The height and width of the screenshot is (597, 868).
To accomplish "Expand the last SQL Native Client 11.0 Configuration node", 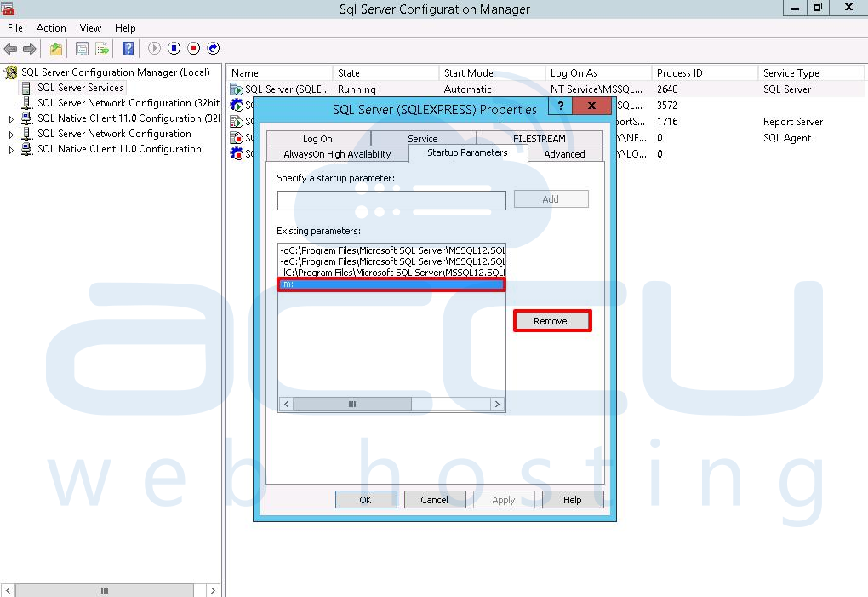I will pyautogui.click(x=11, y=150).
